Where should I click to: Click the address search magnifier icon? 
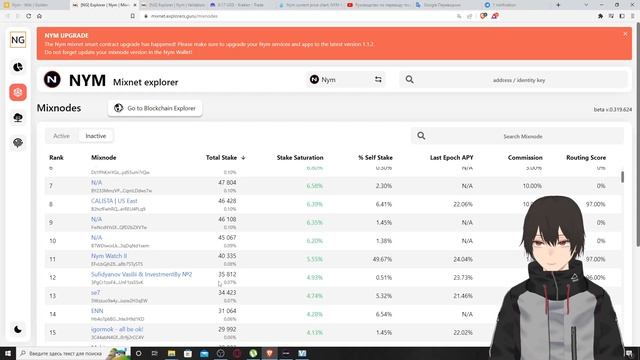tap(409, 80)
